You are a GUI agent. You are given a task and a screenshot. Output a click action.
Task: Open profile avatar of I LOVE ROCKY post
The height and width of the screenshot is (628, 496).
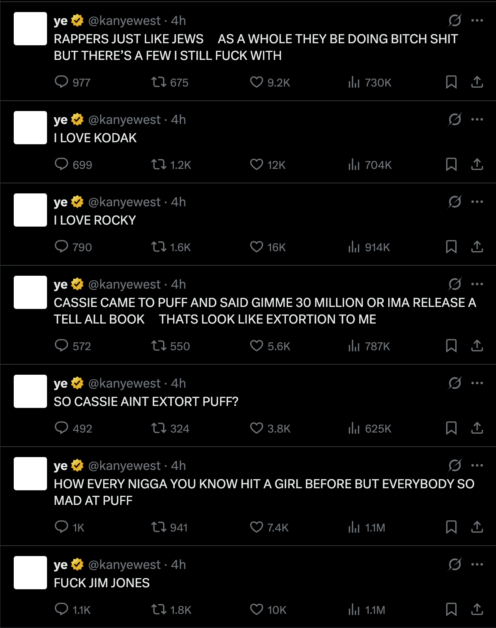click(30, 210)
